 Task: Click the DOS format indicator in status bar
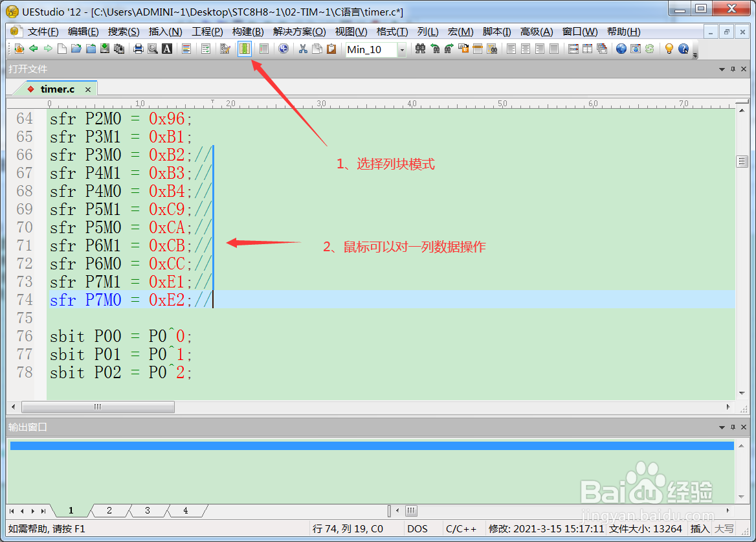coord(417,528)
